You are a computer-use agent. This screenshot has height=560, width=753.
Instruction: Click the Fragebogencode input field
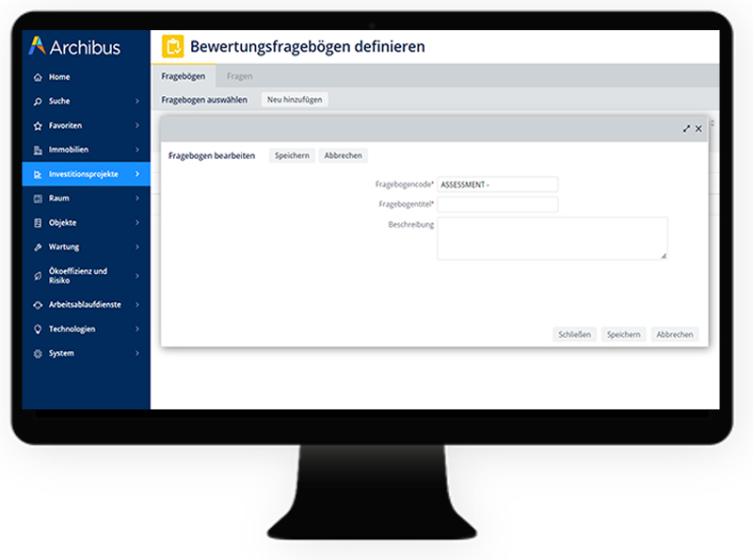click(x=498, y=184)
